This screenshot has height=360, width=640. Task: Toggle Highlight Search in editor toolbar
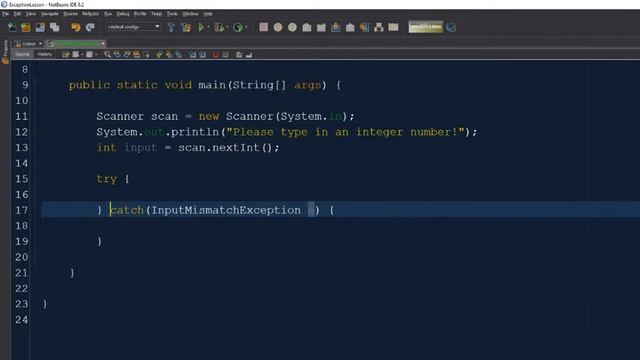(x=137, y=54)
